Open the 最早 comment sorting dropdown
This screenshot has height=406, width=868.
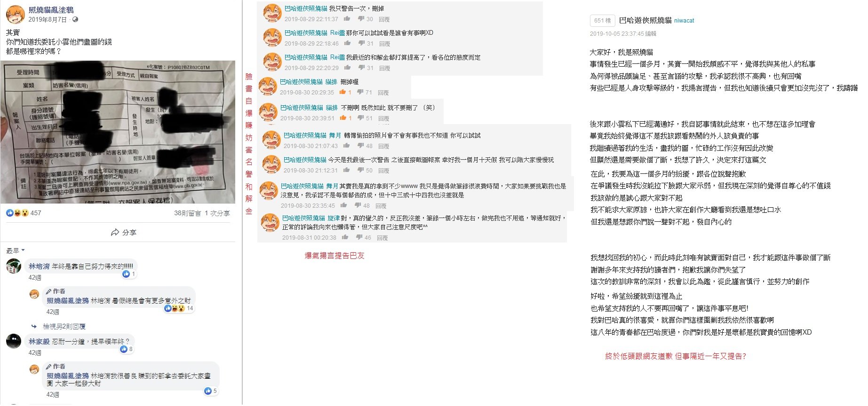[x=15, y=250]
